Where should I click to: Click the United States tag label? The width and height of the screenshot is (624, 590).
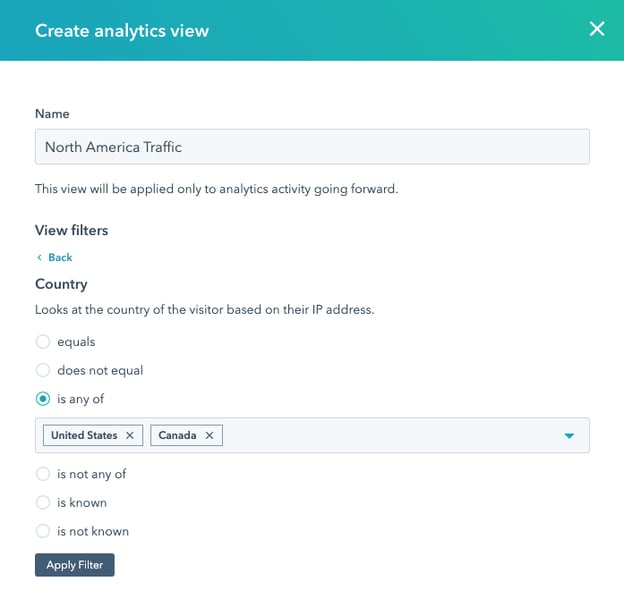click(84, 436)
